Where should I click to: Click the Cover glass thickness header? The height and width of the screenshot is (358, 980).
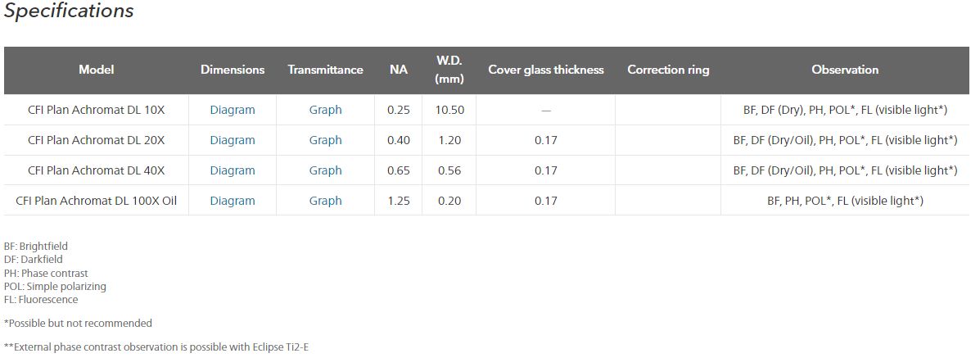click(545, 70)
